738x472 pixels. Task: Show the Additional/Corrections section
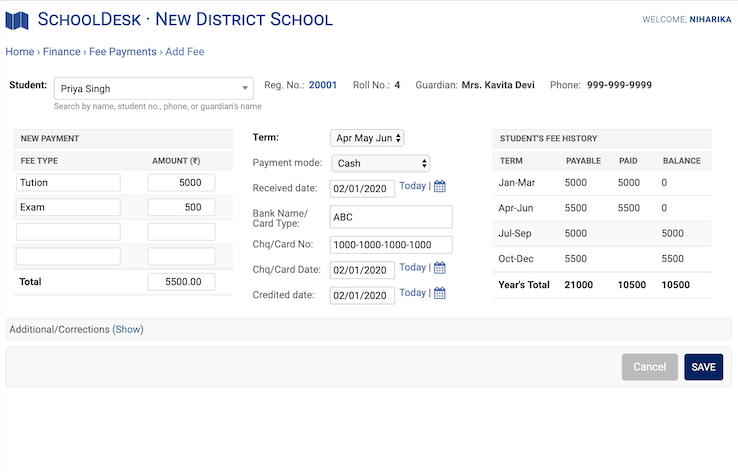(x=128, y=329)
